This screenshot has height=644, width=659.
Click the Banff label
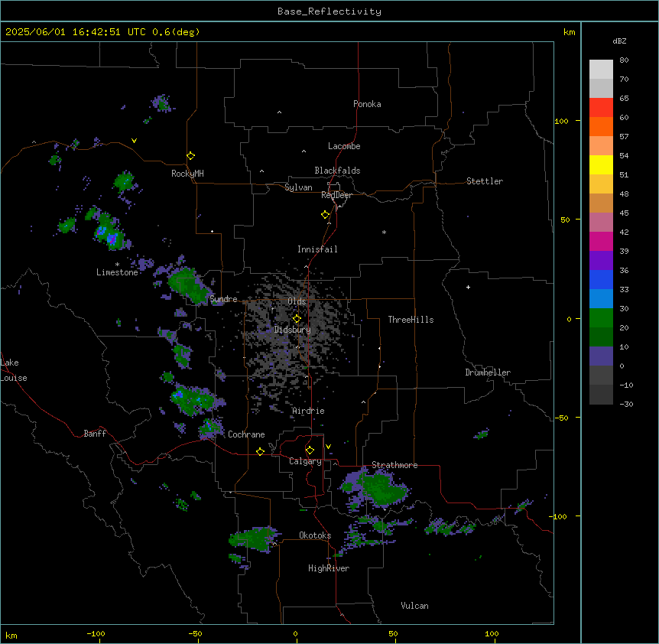tap(95, 434)
